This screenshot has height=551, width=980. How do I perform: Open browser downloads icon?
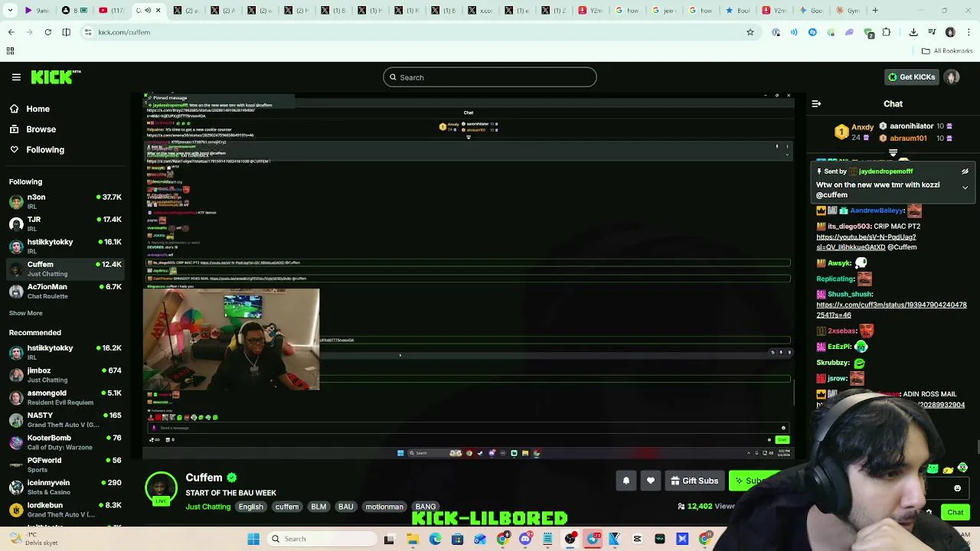pos(913,32)
